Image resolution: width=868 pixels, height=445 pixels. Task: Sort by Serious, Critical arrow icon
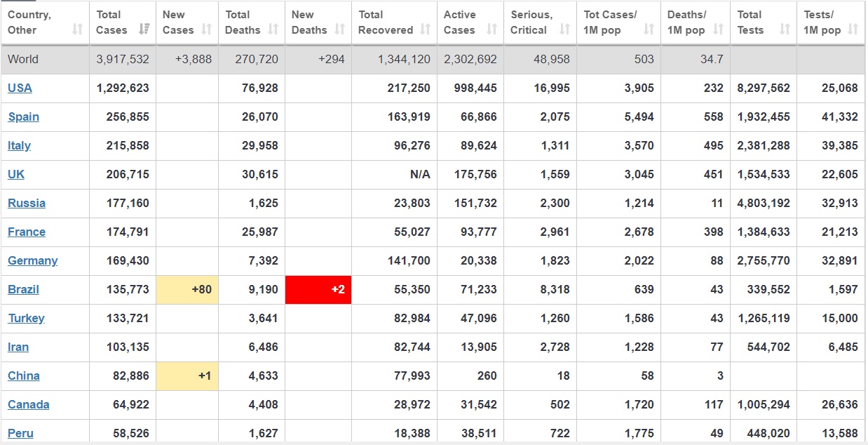point(565,29)
